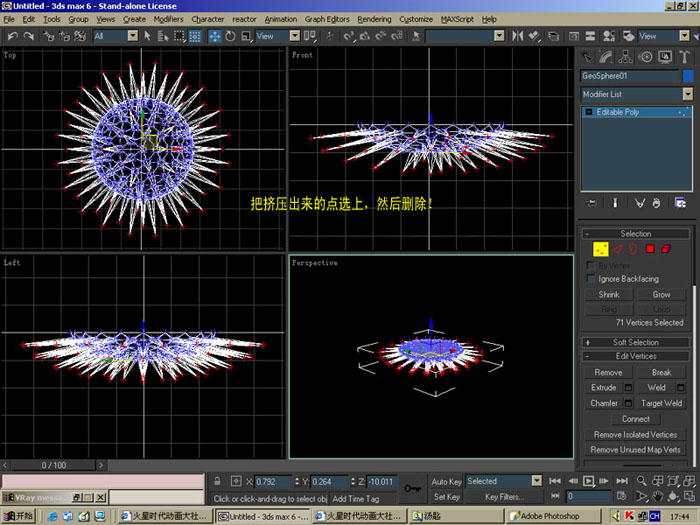Screen dimensions: 700x525
Task: Click the Target Weld button
Action: point(661,403)
